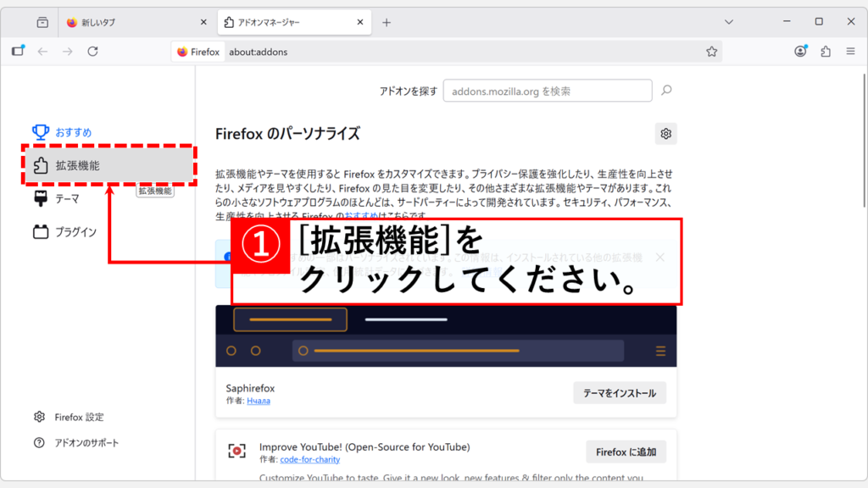Viewport: 868px width, 488px height.
Task: Switch to the 新しいタブ tab
Action: [x=137, y=23]
